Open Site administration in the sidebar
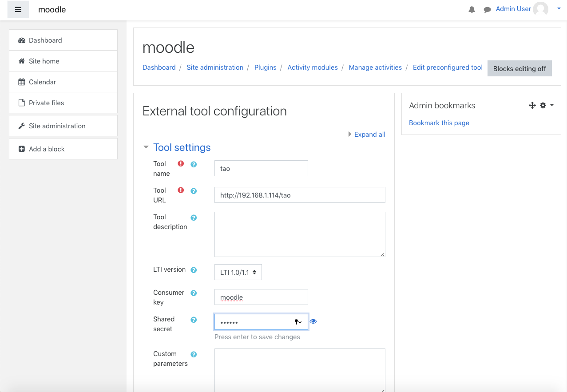 pyautogui.click(x=63, y=126)
